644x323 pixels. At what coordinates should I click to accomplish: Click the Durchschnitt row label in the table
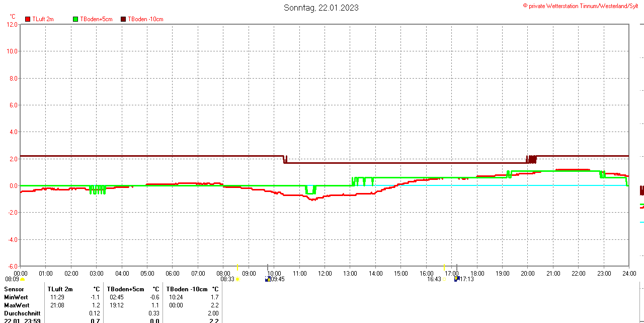(22, 313)
